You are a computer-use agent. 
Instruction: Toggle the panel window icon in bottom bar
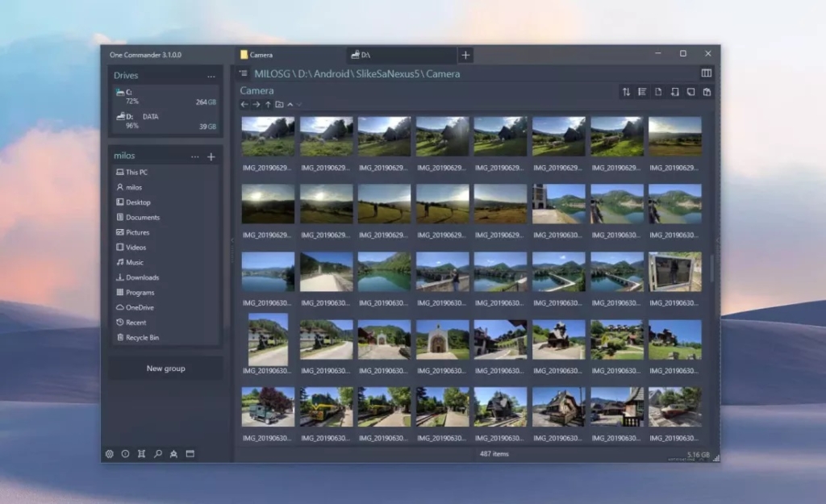pyautogui.click(x=190, y=454)
